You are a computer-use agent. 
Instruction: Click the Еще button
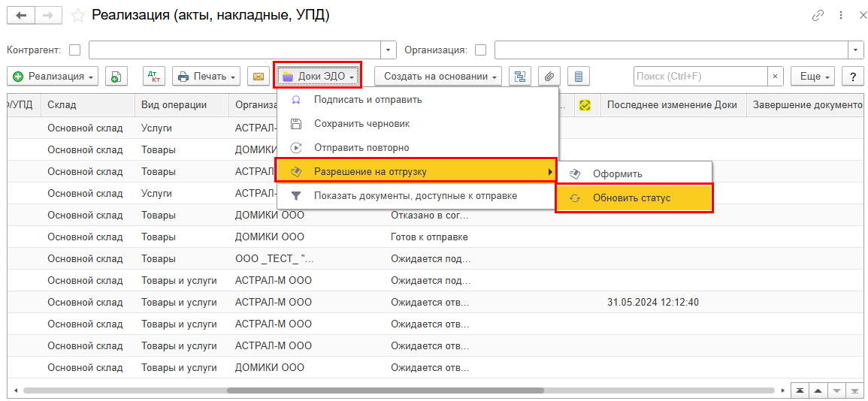click(814, 77)
